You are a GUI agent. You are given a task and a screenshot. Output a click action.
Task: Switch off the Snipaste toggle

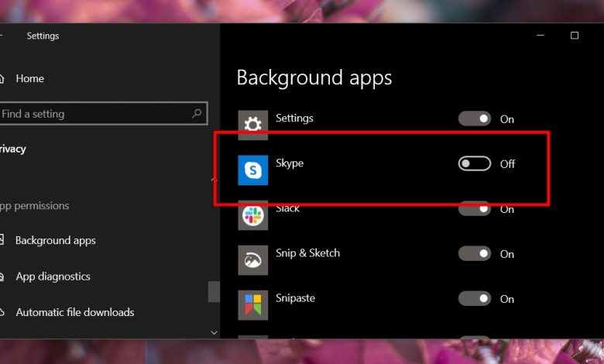(x=474, y=298)
